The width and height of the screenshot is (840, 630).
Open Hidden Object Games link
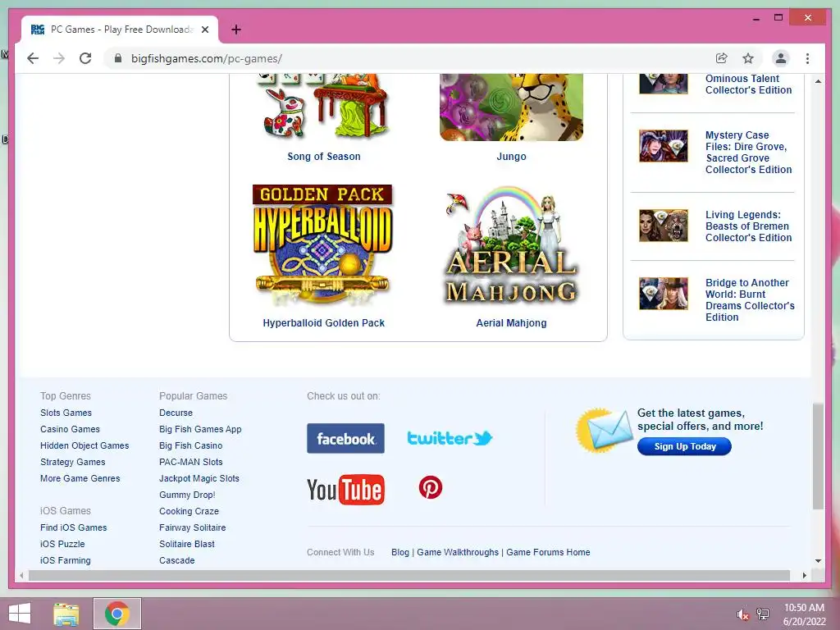click(x=84, y=445)
